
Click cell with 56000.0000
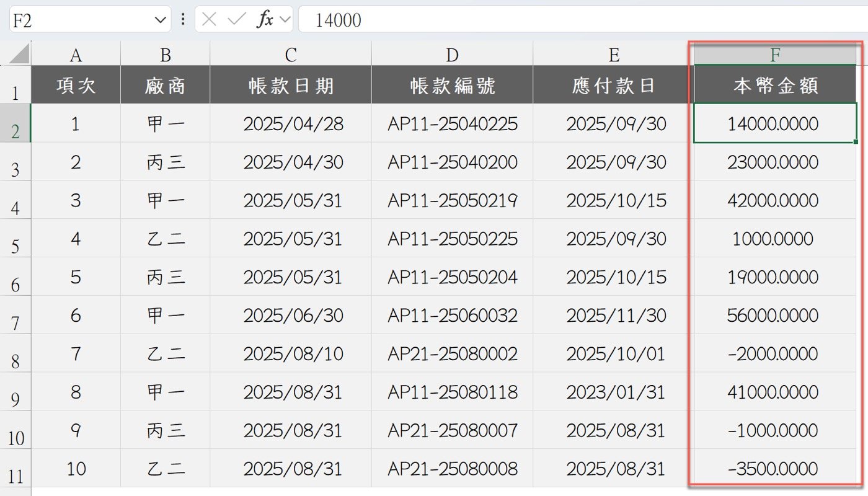(775, 315)
